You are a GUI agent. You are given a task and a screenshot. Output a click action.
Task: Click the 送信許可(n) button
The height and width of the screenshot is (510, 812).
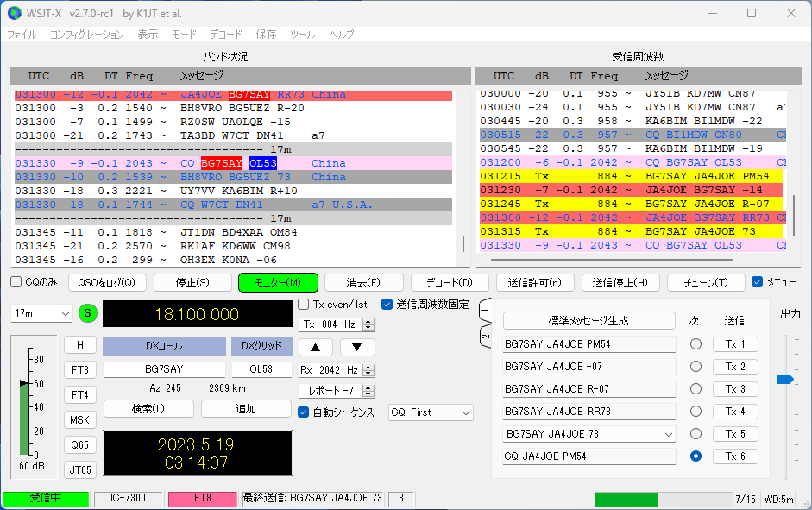click(535, 283)
